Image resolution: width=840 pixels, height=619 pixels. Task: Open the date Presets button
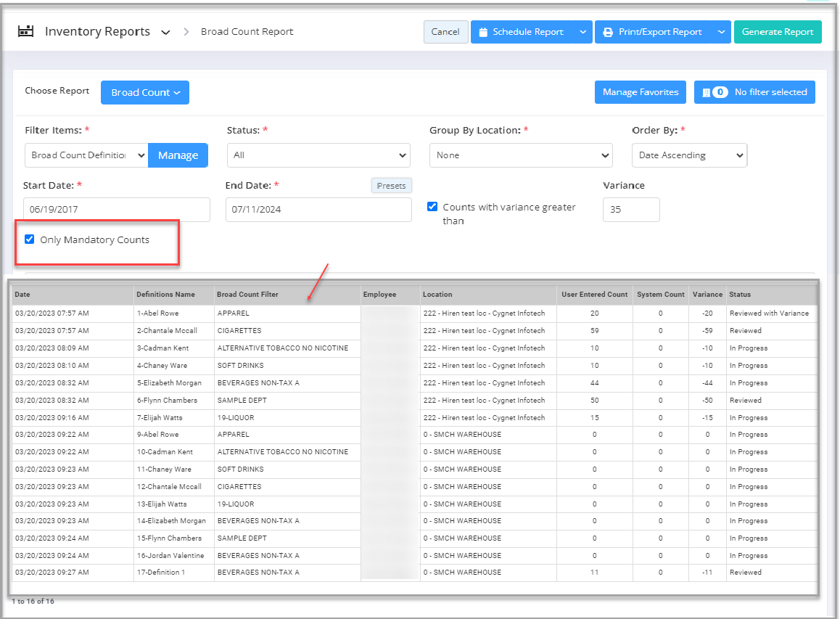point(392,186)
